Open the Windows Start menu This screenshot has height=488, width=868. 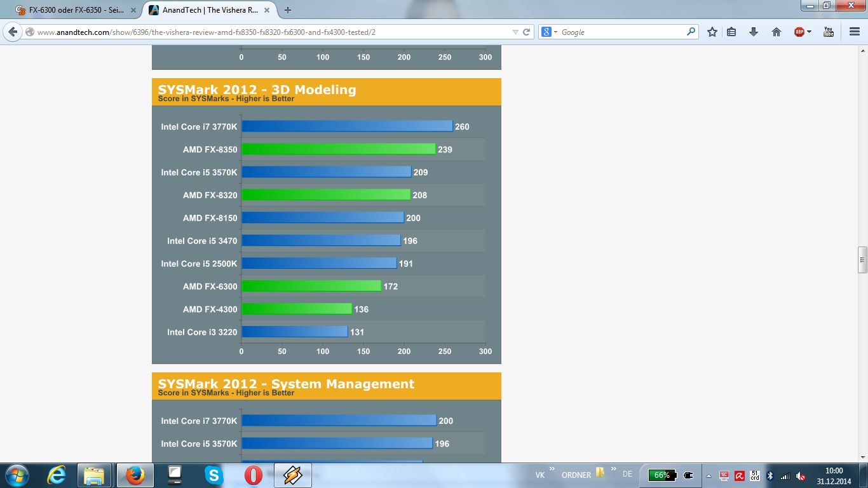pos(17,475)
